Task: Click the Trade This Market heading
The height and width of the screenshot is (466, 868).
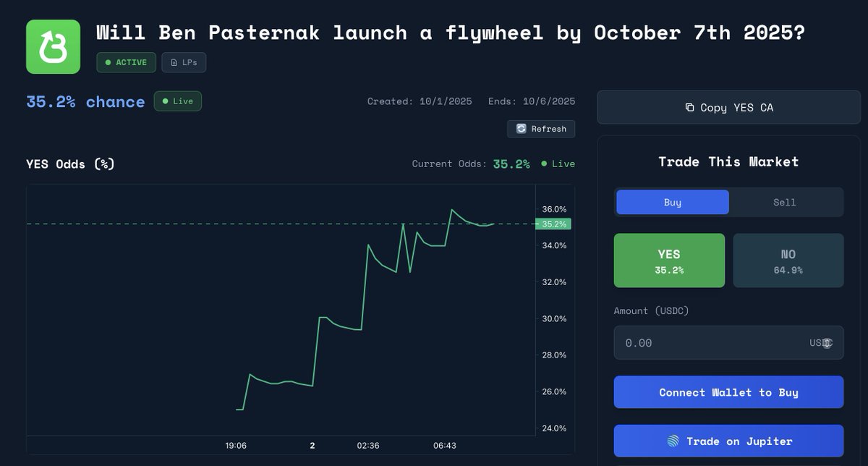Action: (x=728, y=162)
